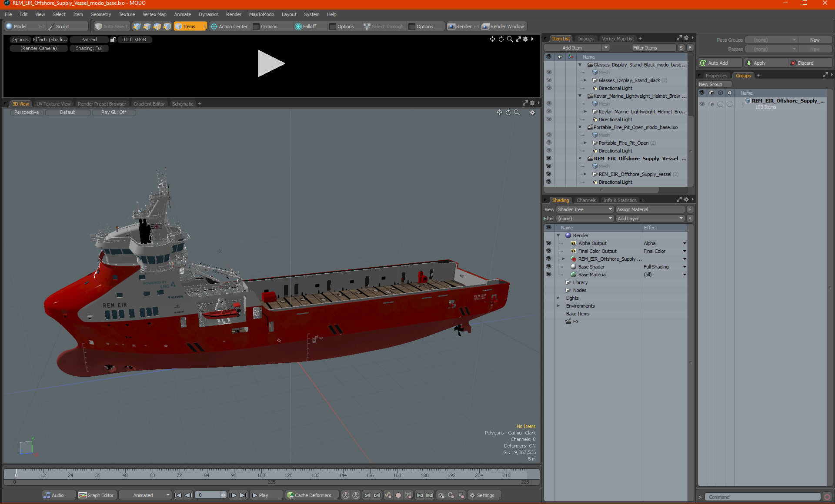The width and height of the screenshot is (835, 504).
Task: Click the Play button
Action: point(266,495)
